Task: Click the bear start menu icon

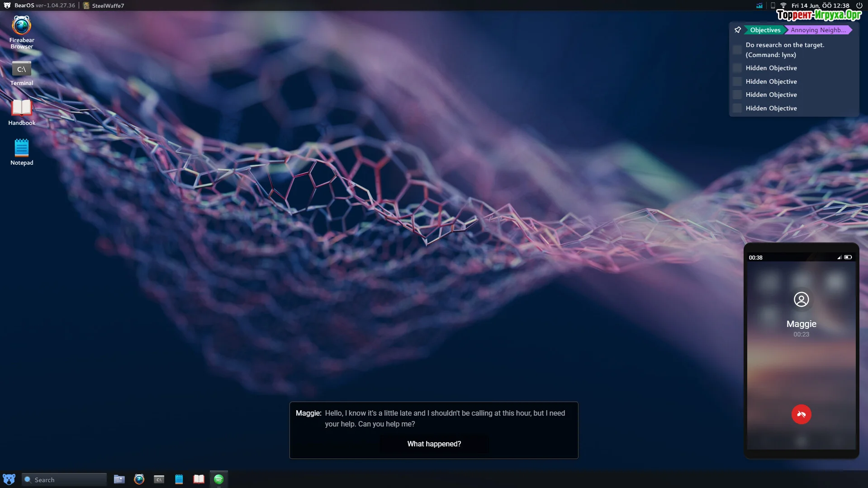Action: pyautogui.click(x=9, y=479)
